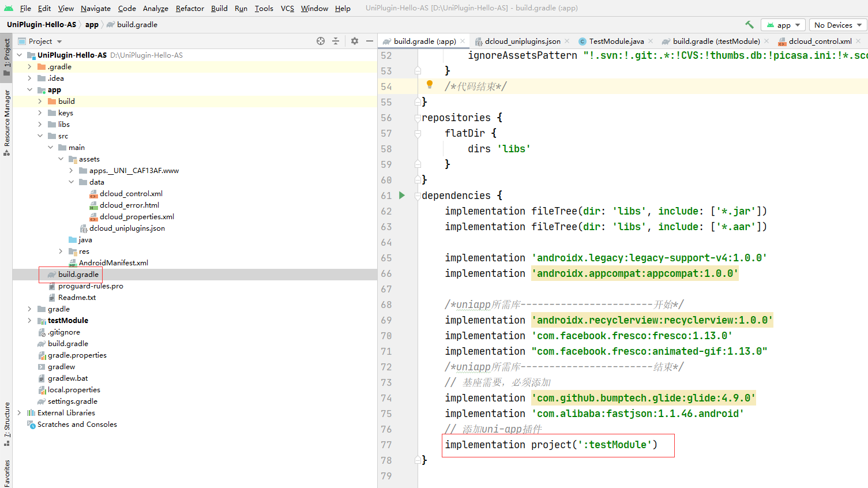Select AndroidManifest.xml file
The height and width of the screenshot is (488, 868).
pyautogui.click(x=114, y=262)
